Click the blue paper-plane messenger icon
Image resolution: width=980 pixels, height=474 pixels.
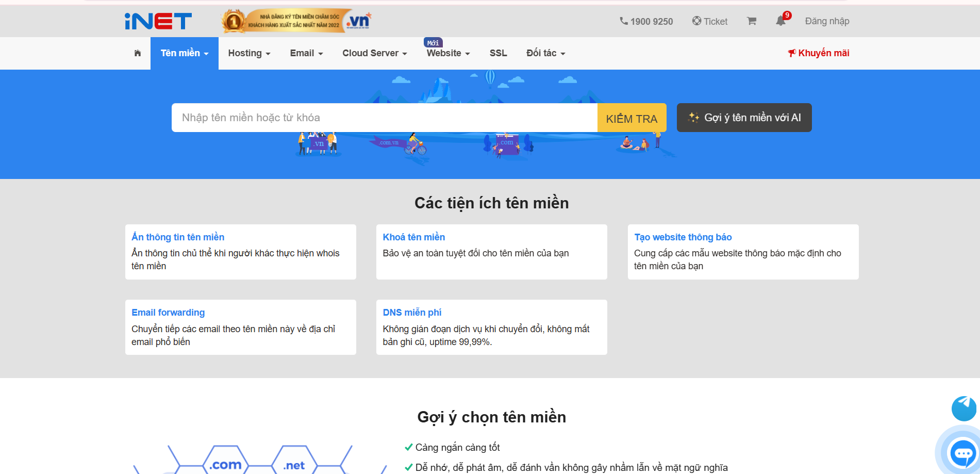pos(963,408)
